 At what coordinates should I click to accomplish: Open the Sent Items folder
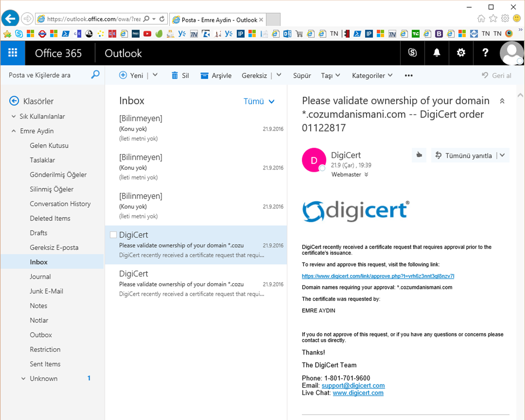point(45,364)
